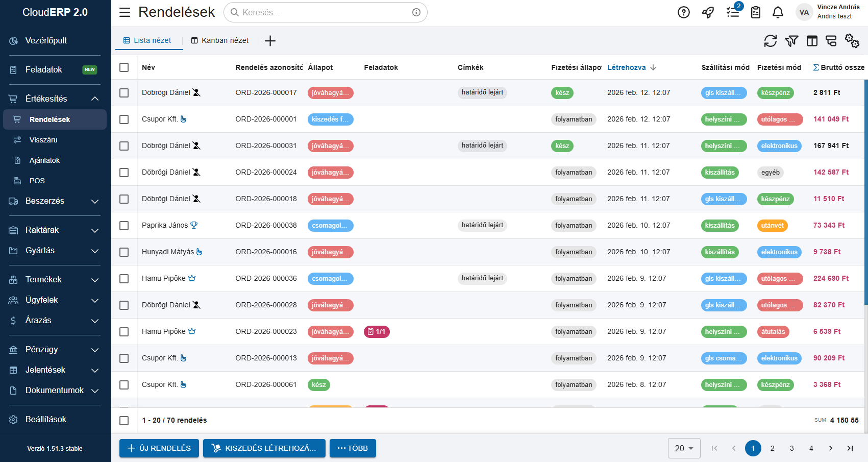Open the page size dropdown showing 20
This screenshot has width=868, height=462.
click(684, 448)
